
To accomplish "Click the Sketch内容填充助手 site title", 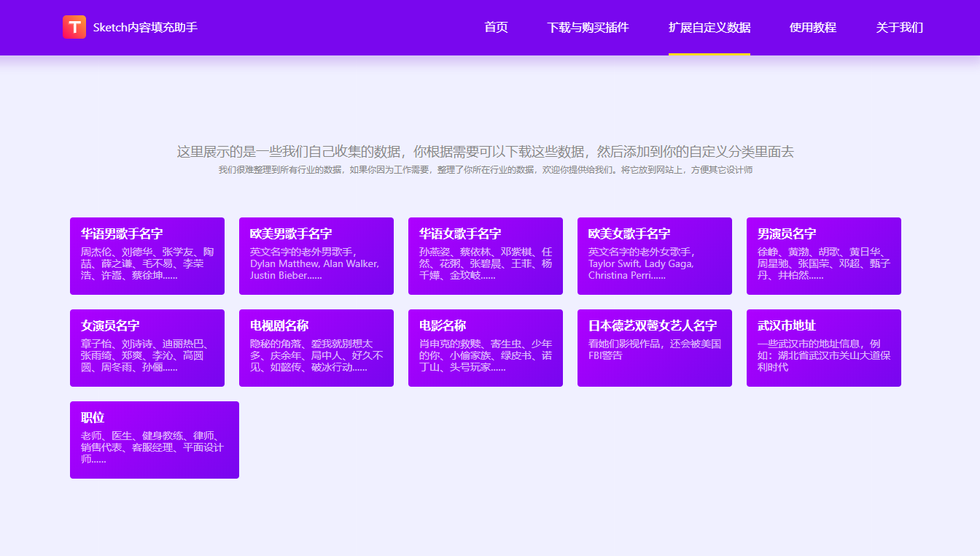I will point(145,28).
